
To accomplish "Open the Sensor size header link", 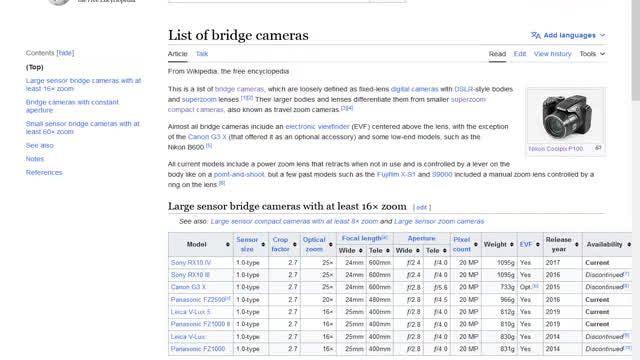I will coord(247,244).
